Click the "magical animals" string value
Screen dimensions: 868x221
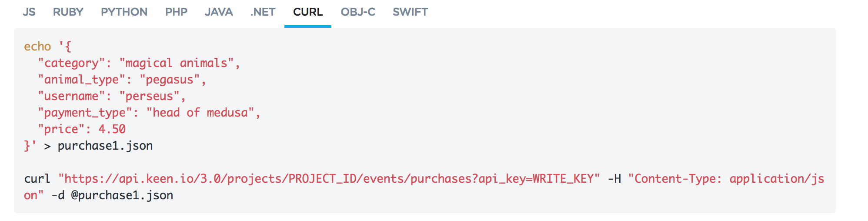177,63
